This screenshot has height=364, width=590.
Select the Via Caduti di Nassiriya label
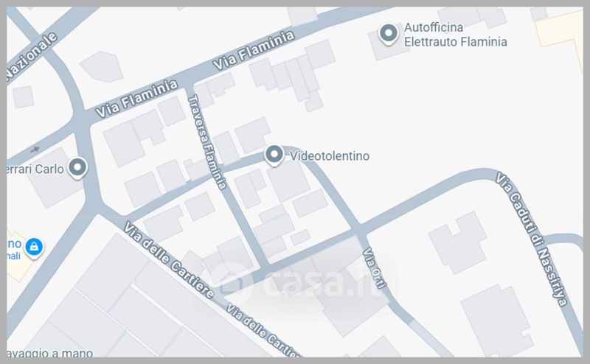pyautogui.click(x=532, y=239)
